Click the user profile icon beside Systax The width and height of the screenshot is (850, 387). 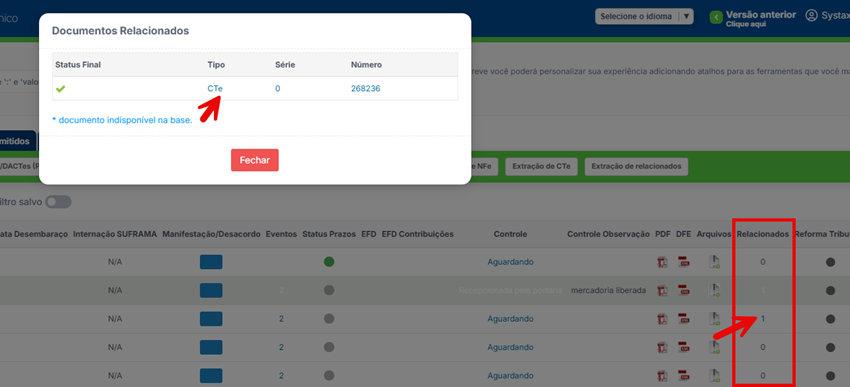[811, 15]
